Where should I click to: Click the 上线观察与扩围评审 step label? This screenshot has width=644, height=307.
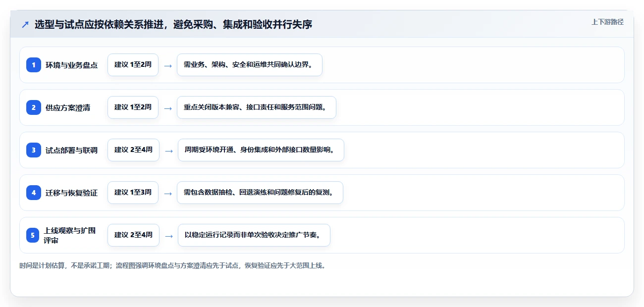pyautogui.click(x=70, y=235)
